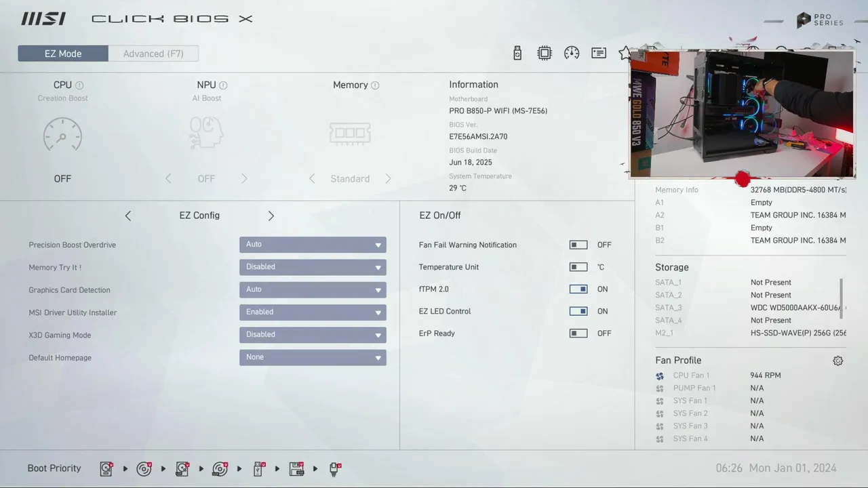Click the SYS Fan 2 fan icon
Image resolution: width=868 pixels, height=488 pixels.
point(660,413)
